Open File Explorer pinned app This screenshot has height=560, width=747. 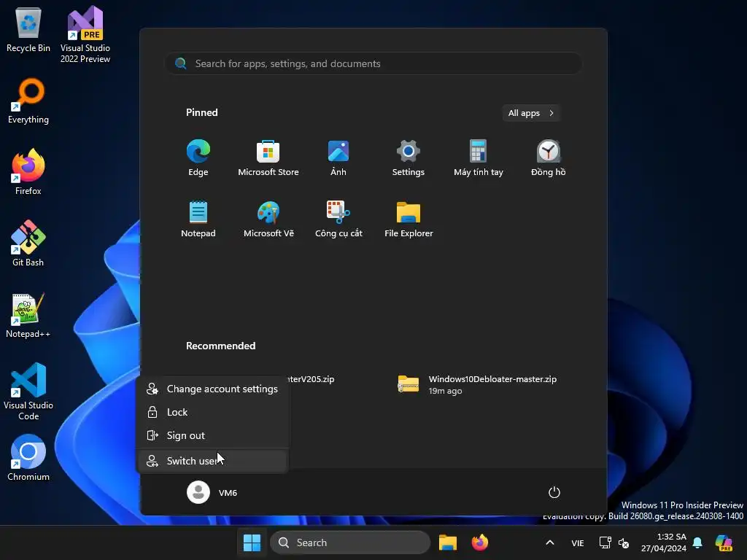tap(409, 219)
